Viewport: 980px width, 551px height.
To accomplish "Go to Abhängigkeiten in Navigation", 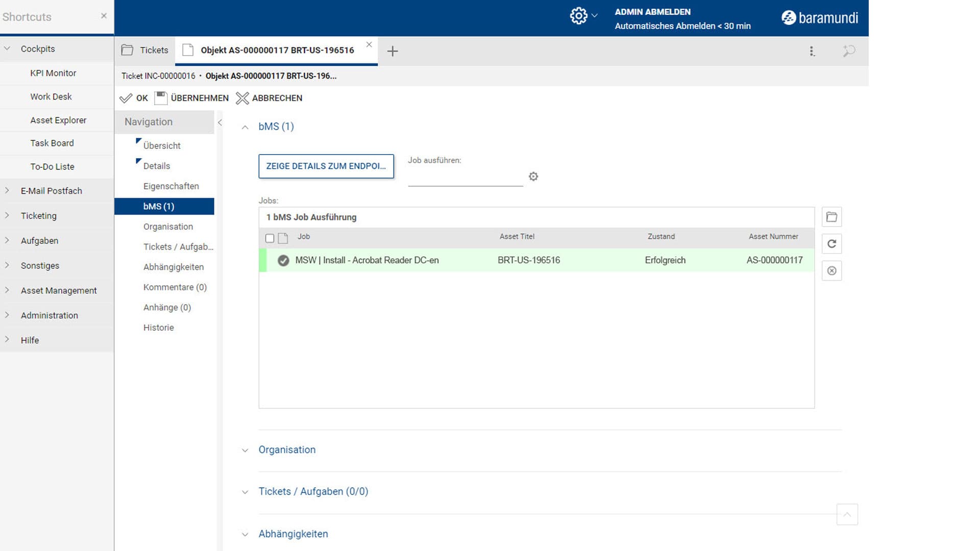I will [174, 267].
